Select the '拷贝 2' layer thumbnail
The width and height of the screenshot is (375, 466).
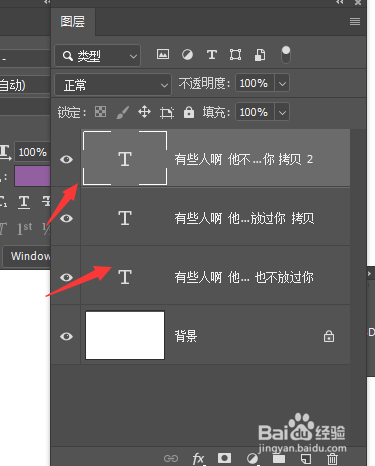pos(125,158)
